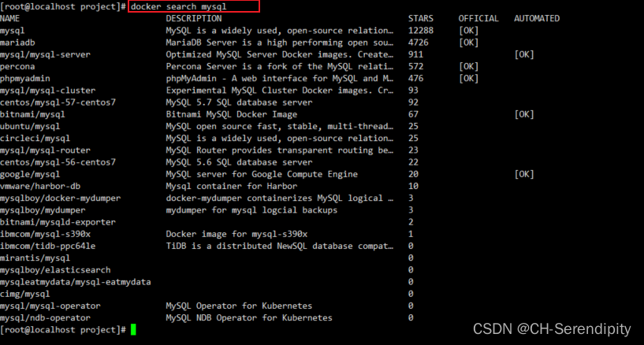644x345 pixels.
Task: Click the centos/mysql-57-centos7 image name
Action: [58, 102]
